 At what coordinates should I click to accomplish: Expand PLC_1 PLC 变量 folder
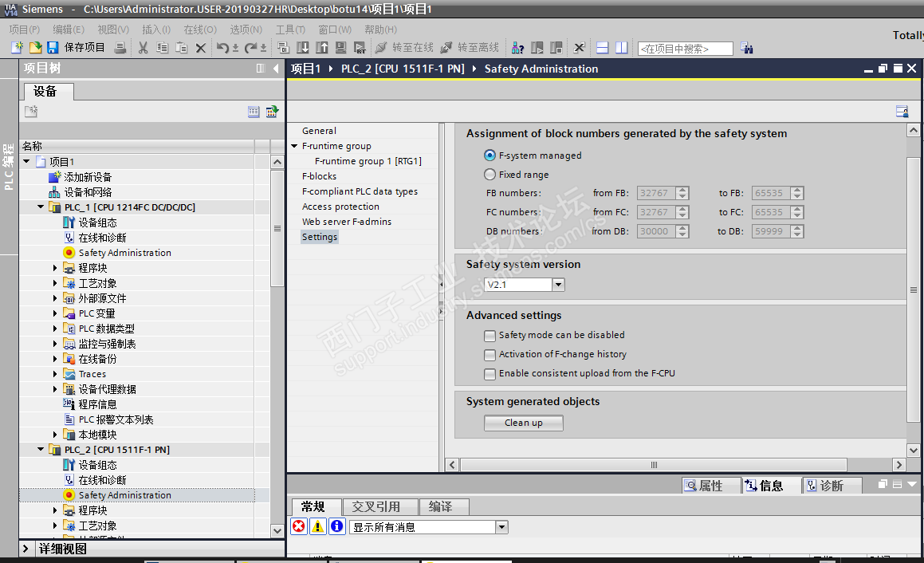[55, 313]
